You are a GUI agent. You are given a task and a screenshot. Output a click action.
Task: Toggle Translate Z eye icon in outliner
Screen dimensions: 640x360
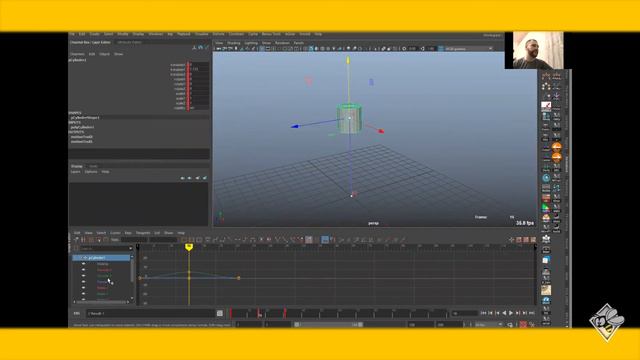click(84, 282)
